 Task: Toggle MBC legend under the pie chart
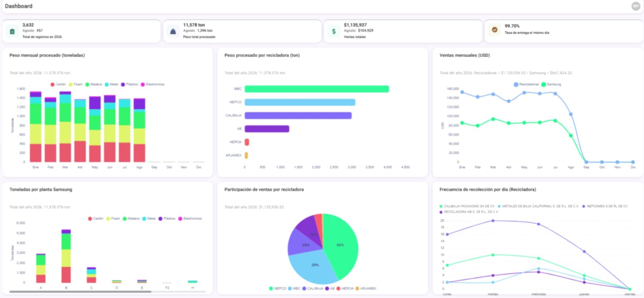point(294,288)
